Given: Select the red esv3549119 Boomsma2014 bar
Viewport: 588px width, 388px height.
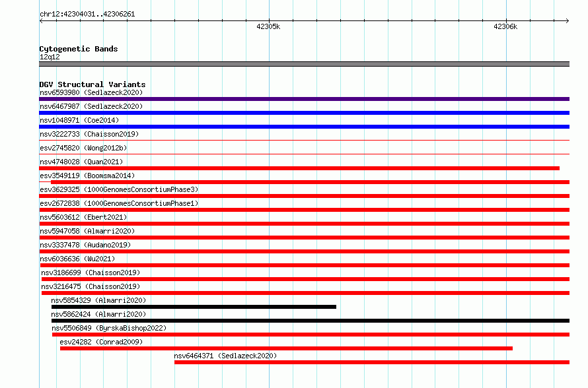Looking at the screenshot, I should click(310, 182).
